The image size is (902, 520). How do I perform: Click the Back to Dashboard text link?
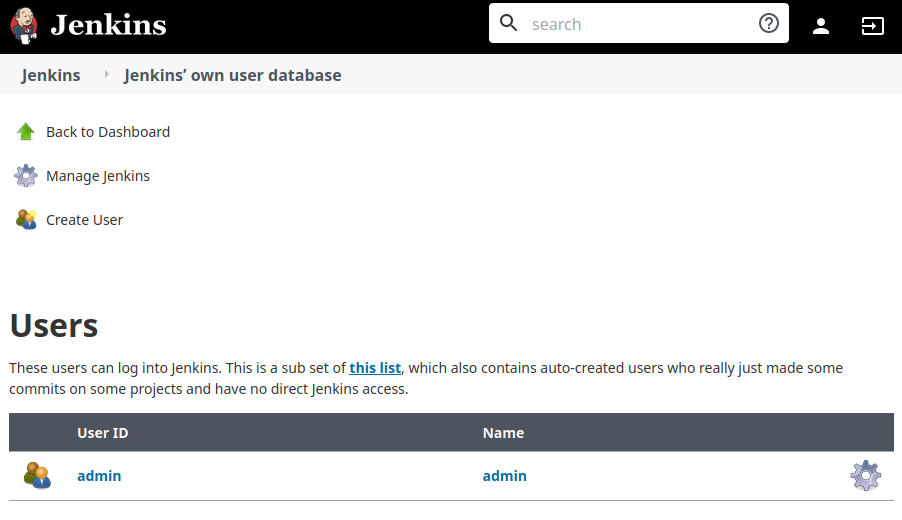tap(108, 132)
